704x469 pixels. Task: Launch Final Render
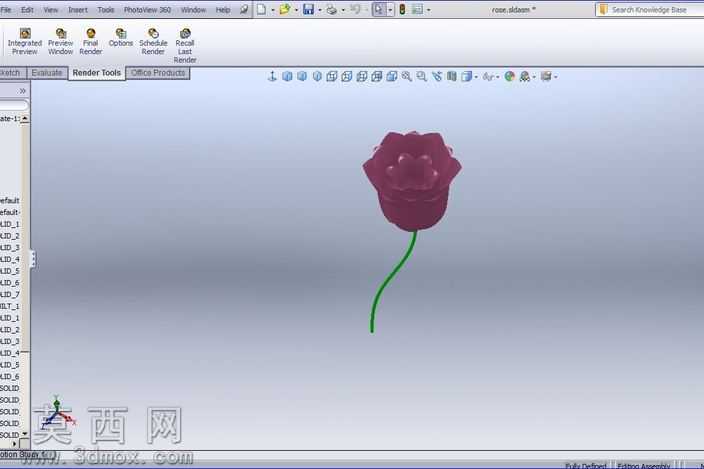coord(91,42)
